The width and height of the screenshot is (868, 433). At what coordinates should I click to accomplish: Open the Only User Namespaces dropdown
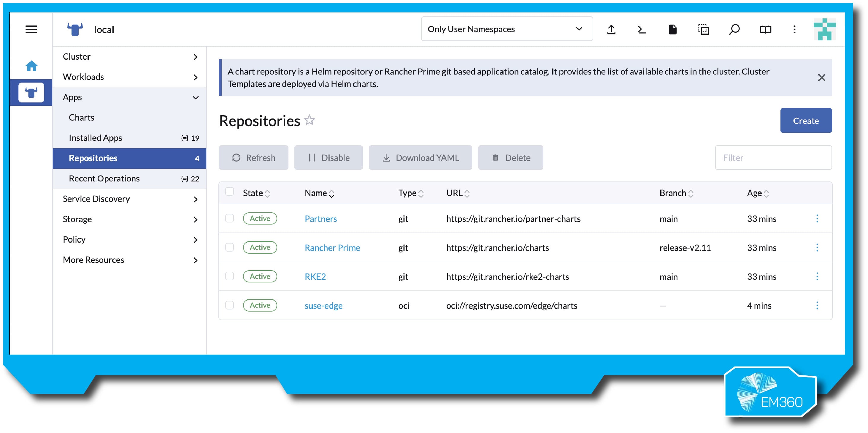[507, 29]
